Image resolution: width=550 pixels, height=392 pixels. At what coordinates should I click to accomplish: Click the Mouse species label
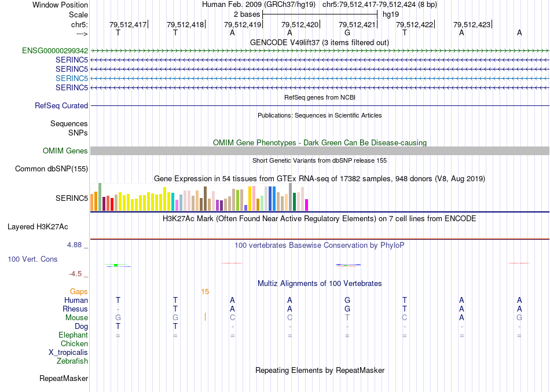(76, 318)
